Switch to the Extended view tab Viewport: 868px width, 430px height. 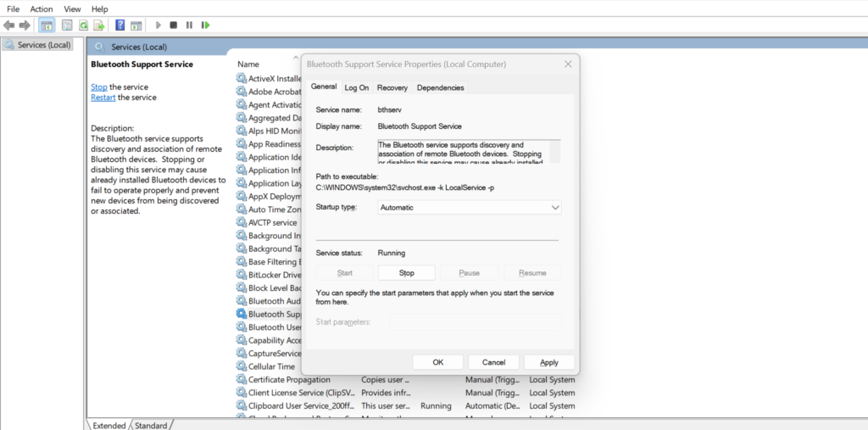[109, 426]
